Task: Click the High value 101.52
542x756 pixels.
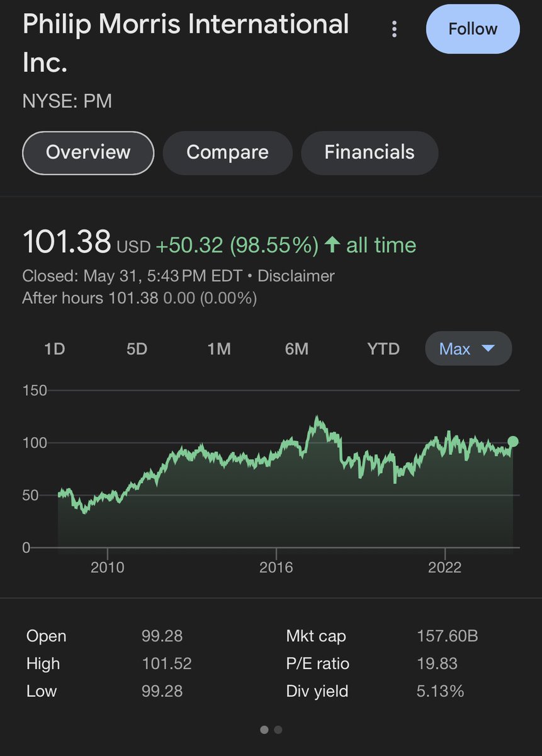Action: pos(167,663)
